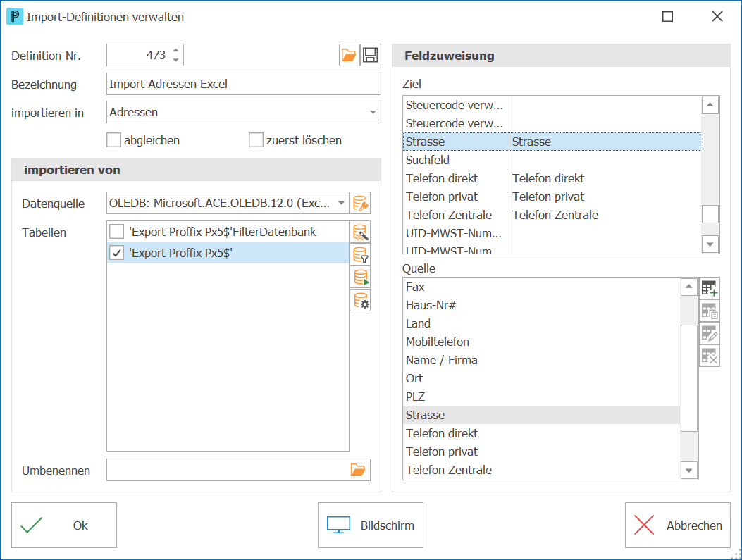Image resolution: width=742 pixels, height=560 pixels.
Task: Select Fax in Quelle list
Action: tap(541, 287)
